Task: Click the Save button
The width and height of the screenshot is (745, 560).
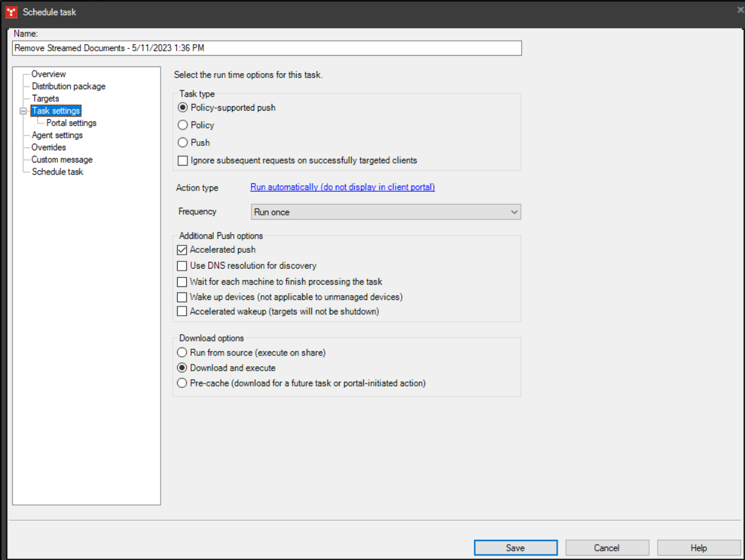Action: (515, 548)
